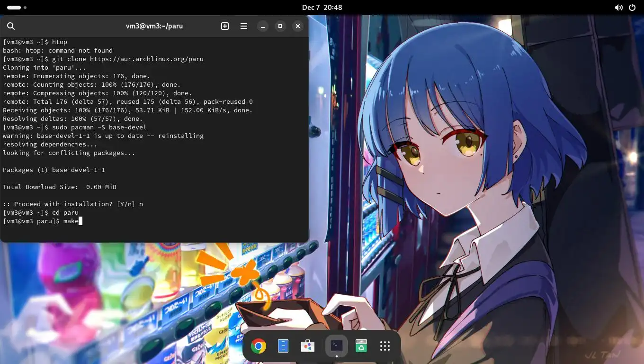Click the 'git clone https://aur.archlinux.org/paru' line

[x=103, y=59]
